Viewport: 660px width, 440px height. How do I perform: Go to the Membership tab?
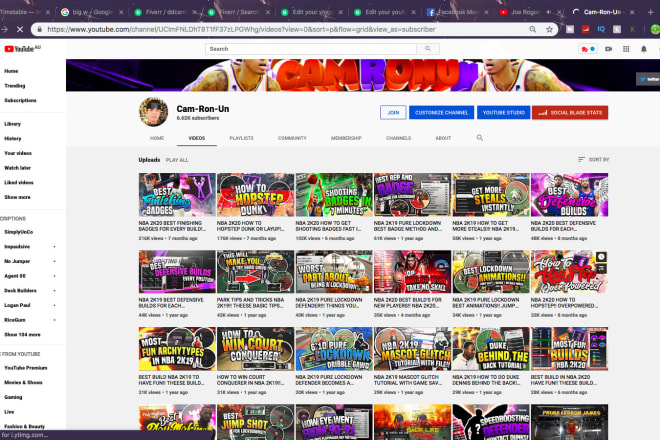(346, 138)
